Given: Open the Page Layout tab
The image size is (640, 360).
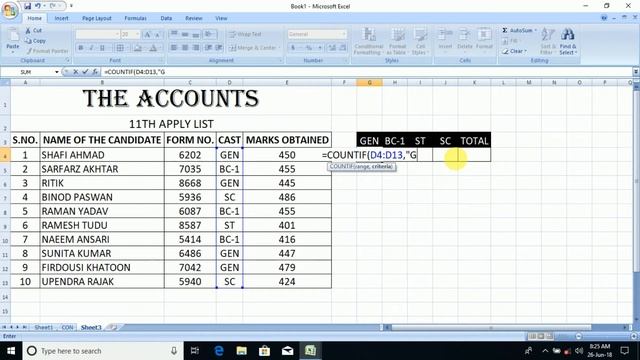Looking at the screenshot, I should click(97, 18).
